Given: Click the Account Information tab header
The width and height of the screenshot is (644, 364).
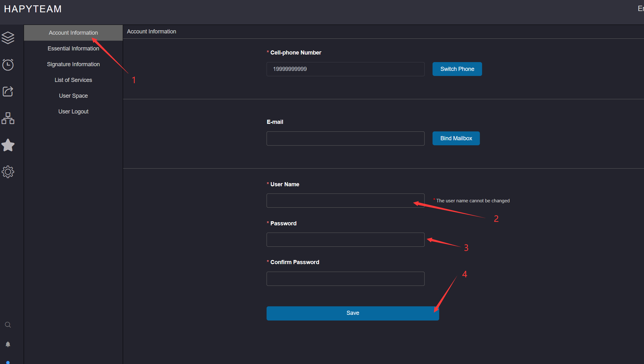Looking at the screenshot, I should [x=73, y=32].
